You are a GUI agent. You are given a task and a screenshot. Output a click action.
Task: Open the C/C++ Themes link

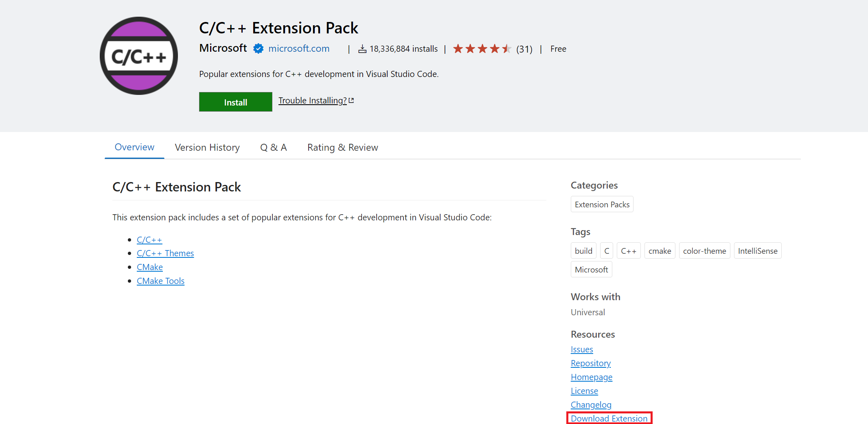(165, 253)
